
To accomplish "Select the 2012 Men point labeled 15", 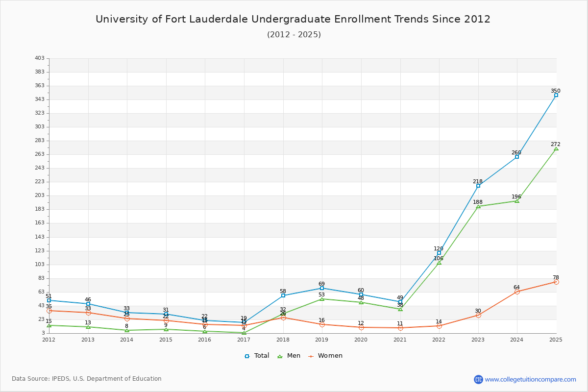I will pyautogui.click(x=49, y=325).
